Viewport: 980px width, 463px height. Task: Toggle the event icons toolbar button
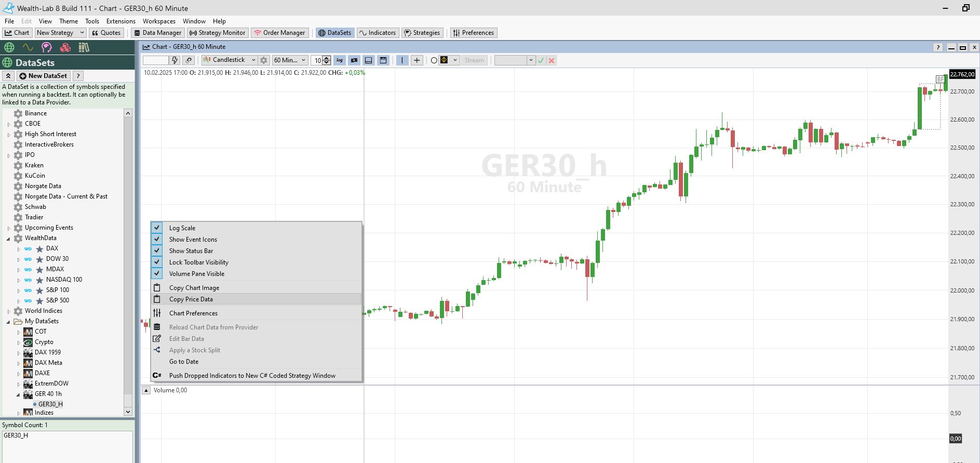pos(354,60)
